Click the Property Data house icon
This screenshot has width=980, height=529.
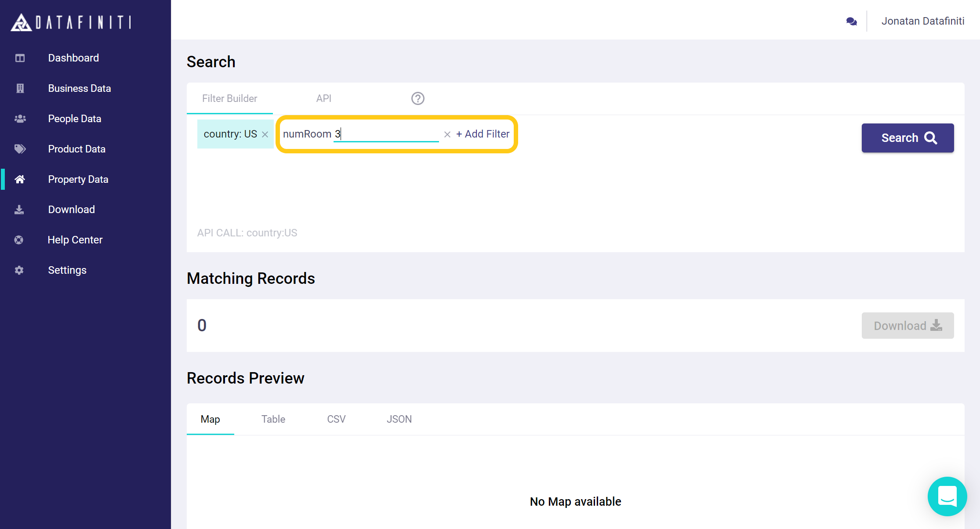click(20, 179)
